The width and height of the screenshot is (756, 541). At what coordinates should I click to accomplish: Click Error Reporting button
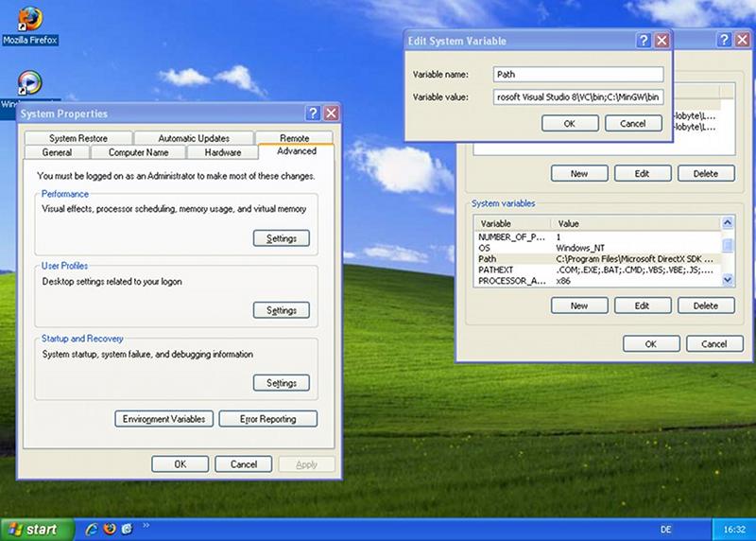tap(267, 419)
